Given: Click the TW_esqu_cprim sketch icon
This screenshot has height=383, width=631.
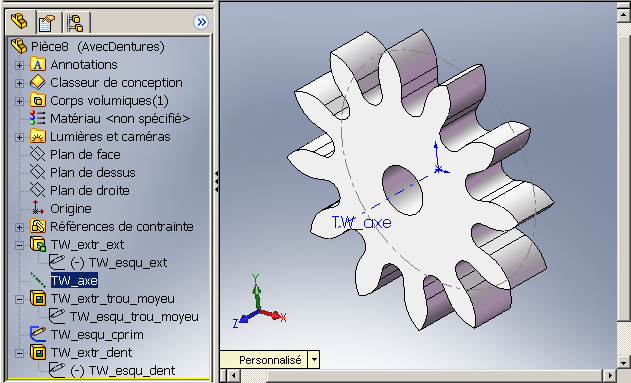Looking at the screenshot, I should (x=37, y=334).
